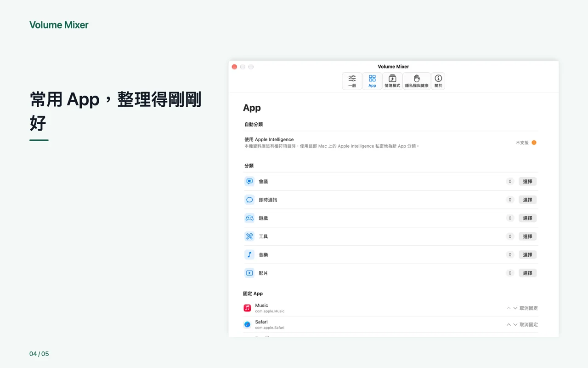Click the 0 count badge in 工具 row
The width and height of the screenshot is (588, 368).
click(510, 236)
